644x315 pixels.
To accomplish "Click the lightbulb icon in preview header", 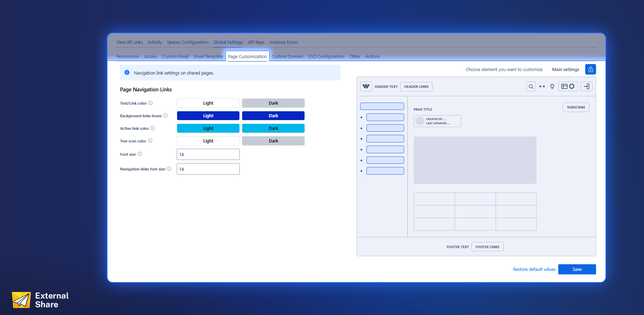I will (552, 86).
